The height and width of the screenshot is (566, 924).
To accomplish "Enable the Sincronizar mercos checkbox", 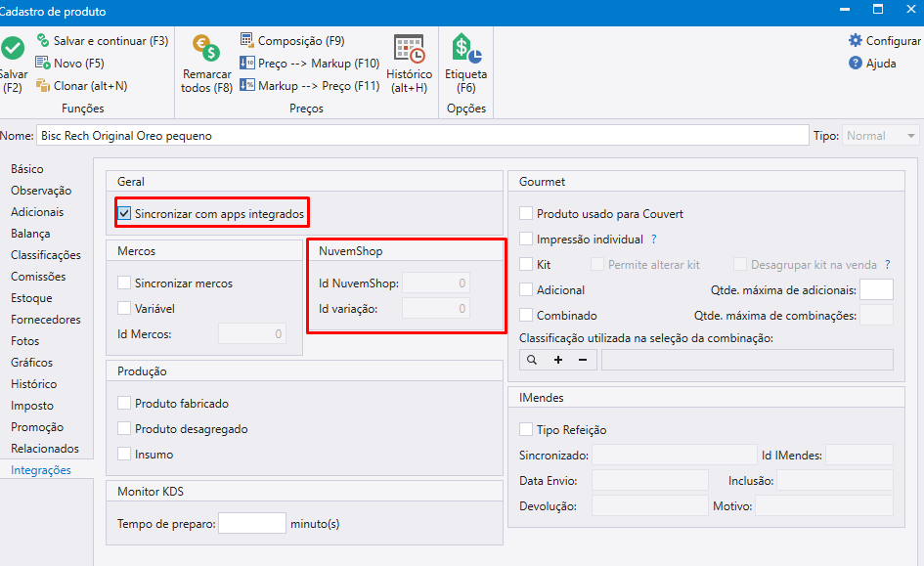I will pos(124,283).
